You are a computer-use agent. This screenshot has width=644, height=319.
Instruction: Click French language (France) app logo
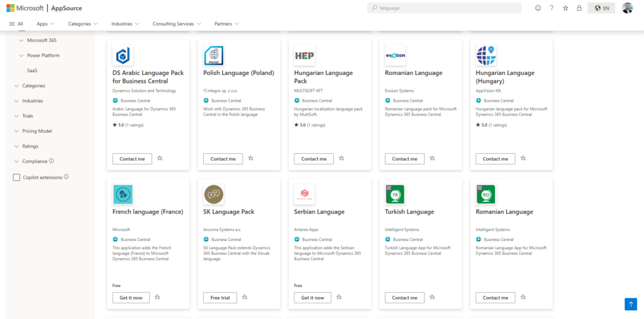tap(123, 195)
